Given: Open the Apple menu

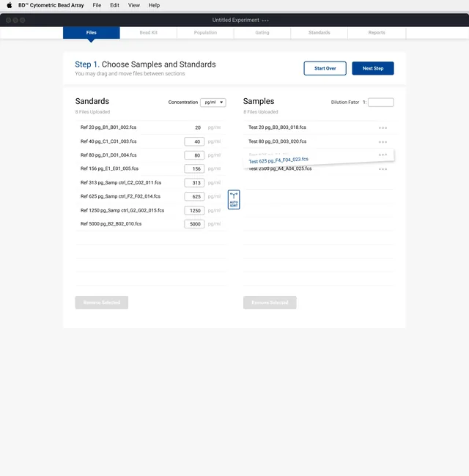Looking at the screenshot, I should [10, 5].
